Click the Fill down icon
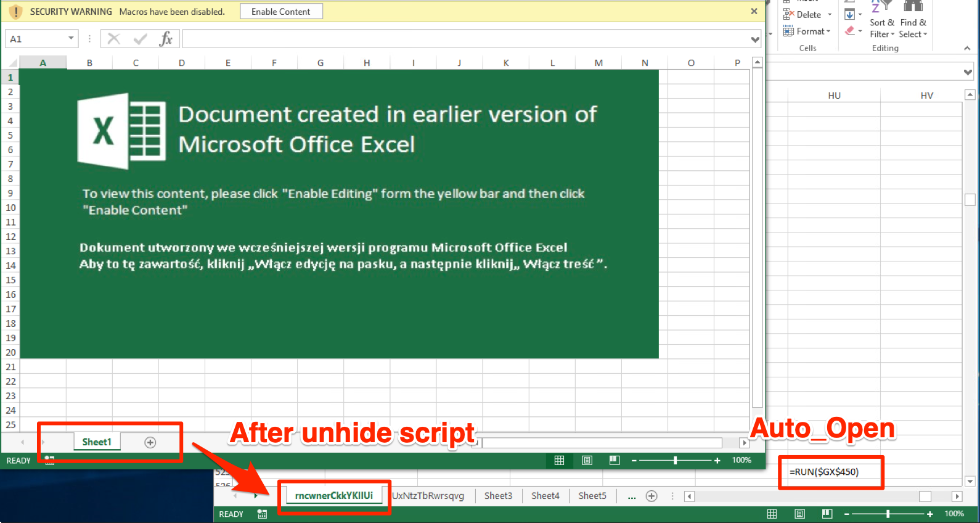The width and height of the screenshot is (980, 523). (850, 14)
